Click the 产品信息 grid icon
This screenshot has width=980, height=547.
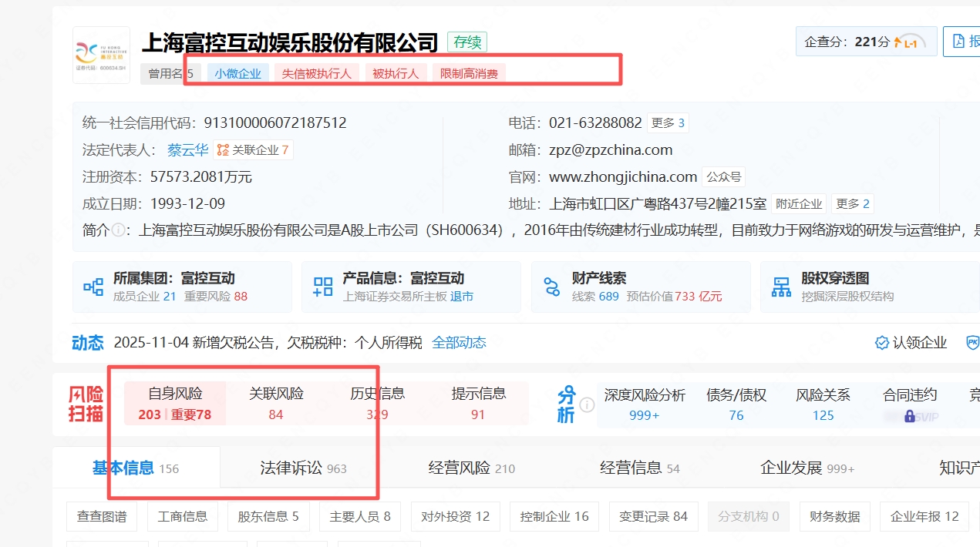click(323, 287)
